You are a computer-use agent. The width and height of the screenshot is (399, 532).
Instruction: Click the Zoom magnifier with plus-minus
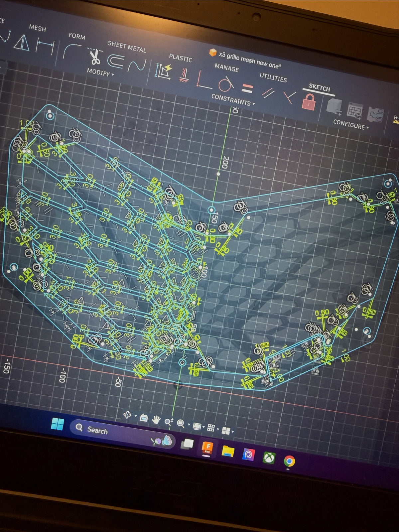pyautogui.click(x=168, y=422)
